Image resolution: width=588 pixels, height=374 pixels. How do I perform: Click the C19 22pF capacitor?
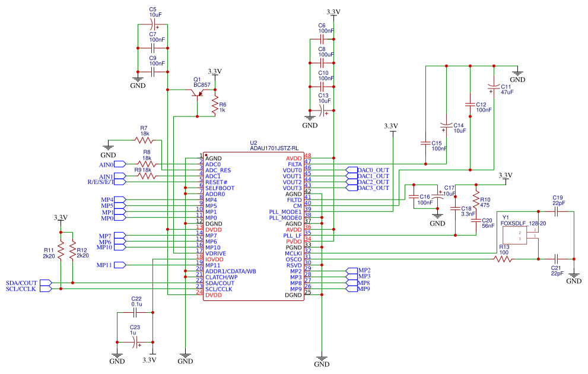click(x=557, y=211)
